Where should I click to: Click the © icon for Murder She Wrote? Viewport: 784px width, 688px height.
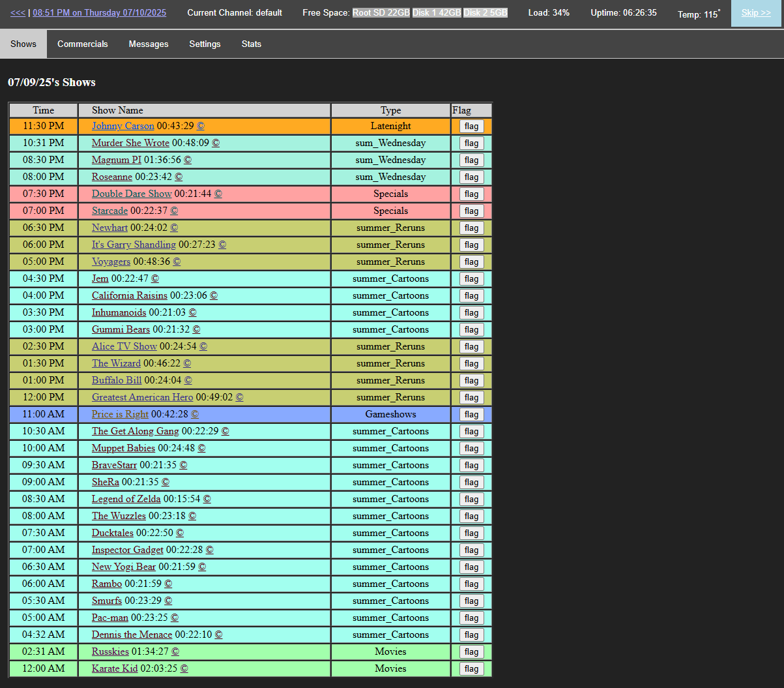point(216,143)
